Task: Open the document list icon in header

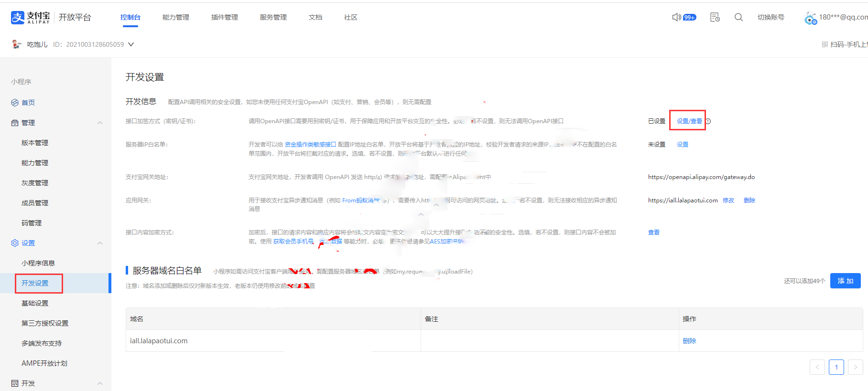Action: click(715, 17)
